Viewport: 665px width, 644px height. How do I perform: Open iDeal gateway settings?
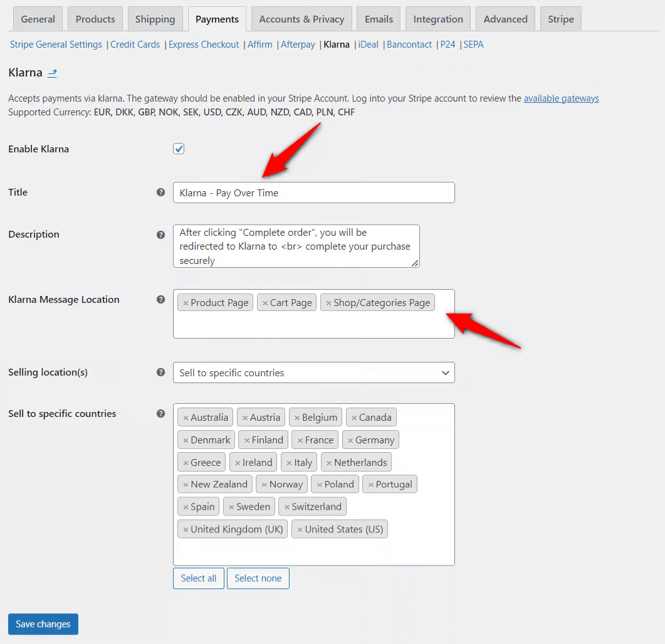coord(368,45)
